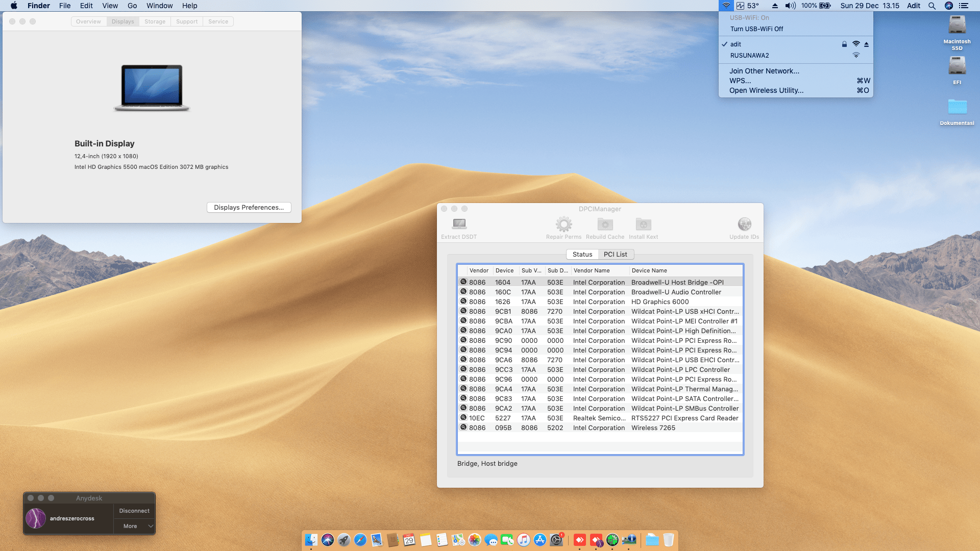Image resolution: width=980 pixels, height=551 pixels.
Task: Select the PCI List tab
Action: pyautogui.click(x=616, y=254)
